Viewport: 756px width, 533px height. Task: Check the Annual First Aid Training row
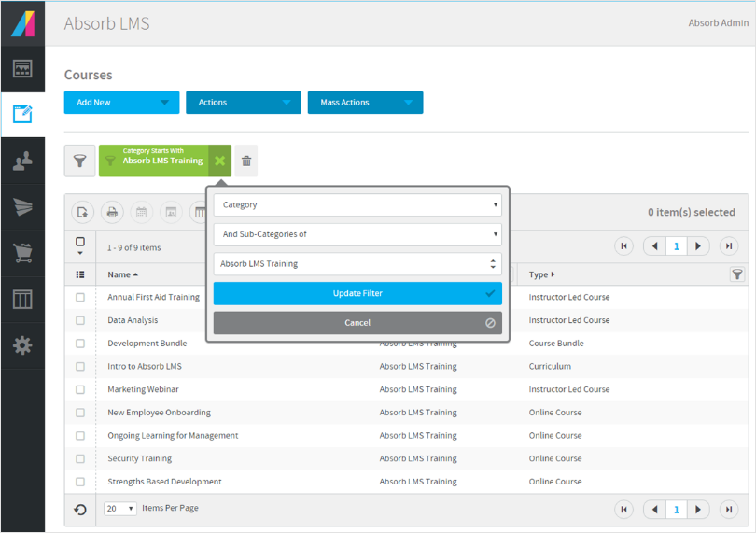[80, 297]
